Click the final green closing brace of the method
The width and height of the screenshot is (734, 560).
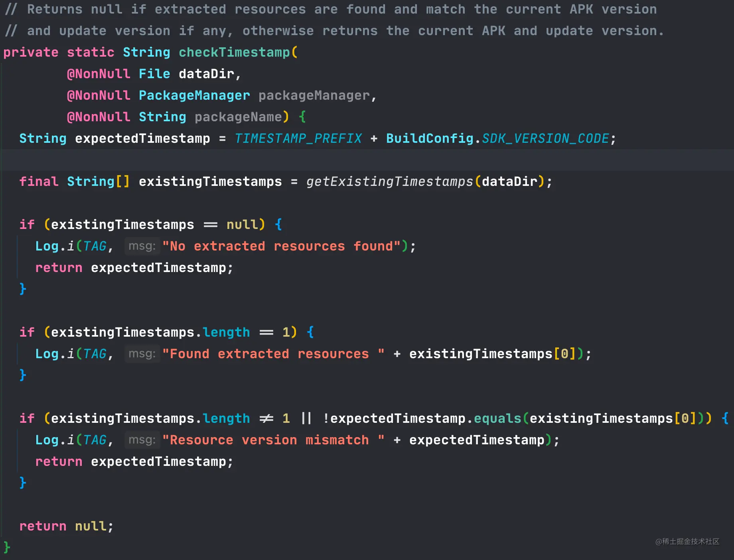7,547
